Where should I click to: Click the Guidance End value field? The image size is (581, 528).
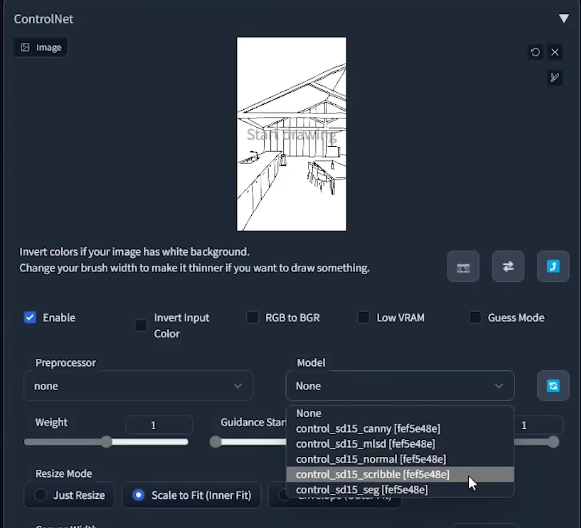(538, 425)
